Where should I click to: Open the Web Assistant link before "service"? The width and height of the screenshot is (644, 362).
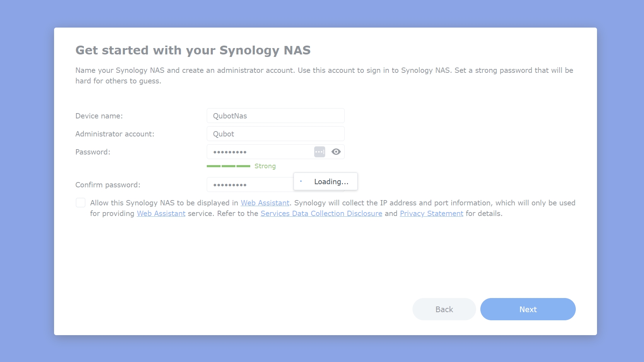(161, 214)
